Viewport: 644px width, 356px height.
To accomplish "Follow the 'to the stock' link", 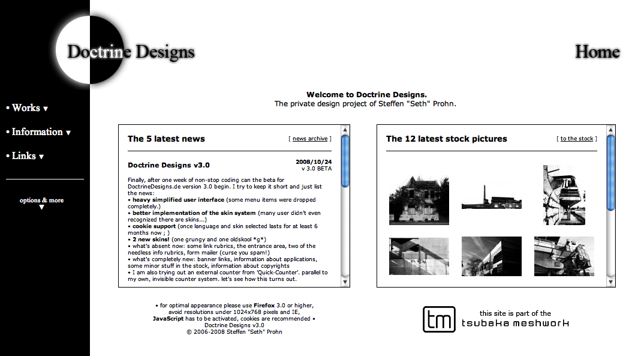I will (x=577, y=139).
